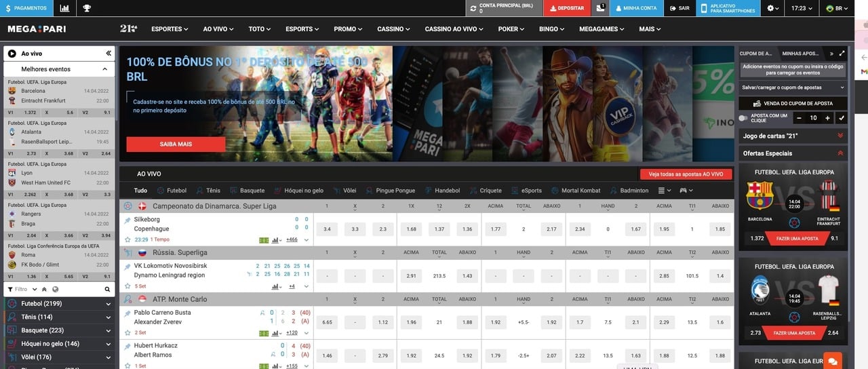Viewport: 868px width, 369px height.
Task: Increase one-click stake with plus button
Action: (827, 118)
